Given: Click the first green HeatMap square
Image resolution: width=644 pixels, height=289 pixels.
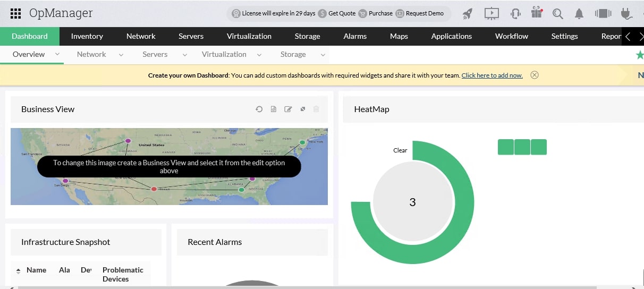Looking at the screenshot, I should [x=506, y=147].
